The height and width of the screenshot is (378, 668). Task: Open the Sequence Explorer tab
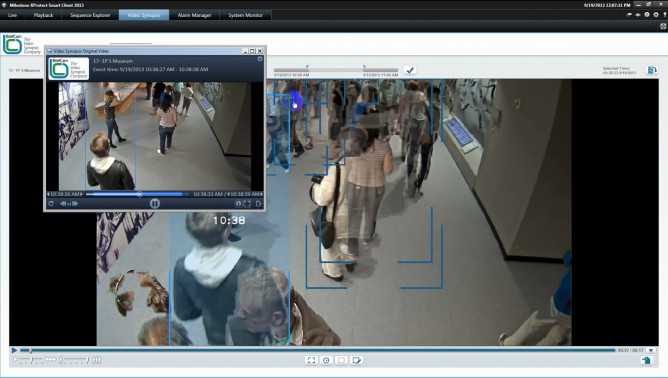coord(90,15)
